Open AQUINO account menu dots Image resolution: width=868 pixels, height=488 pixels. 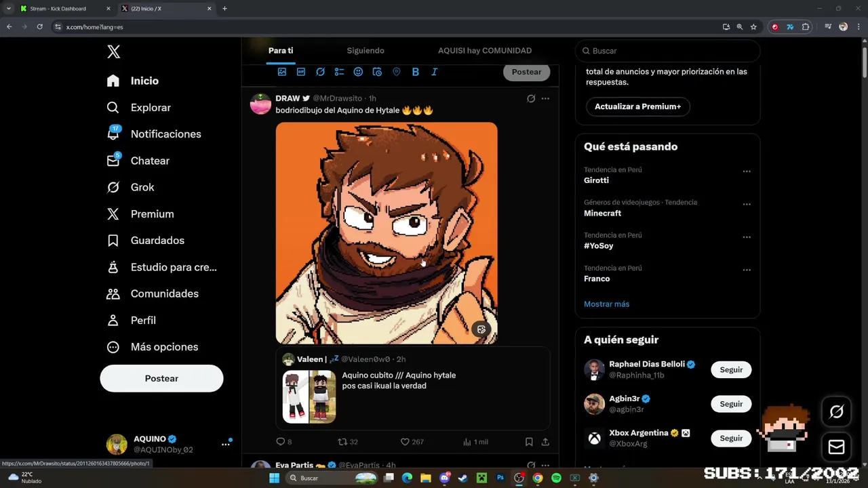(x=225, y=445)
